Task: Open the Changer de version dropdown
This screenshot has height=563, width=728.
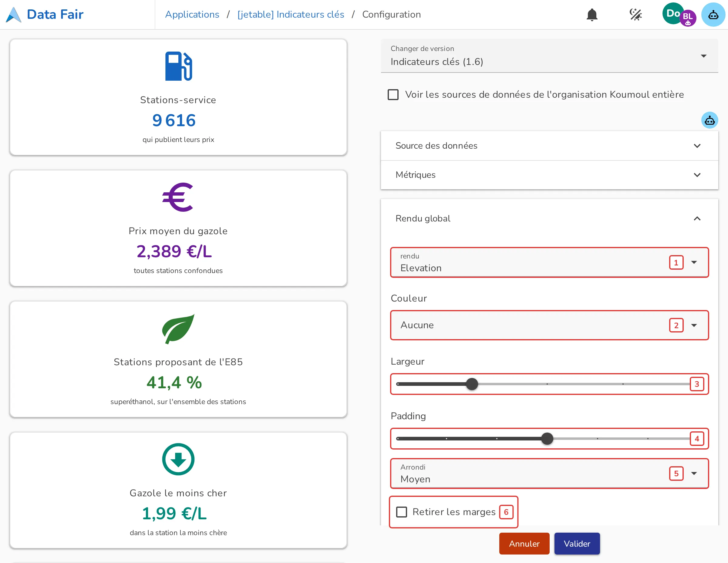Action: tap(549, 56)
